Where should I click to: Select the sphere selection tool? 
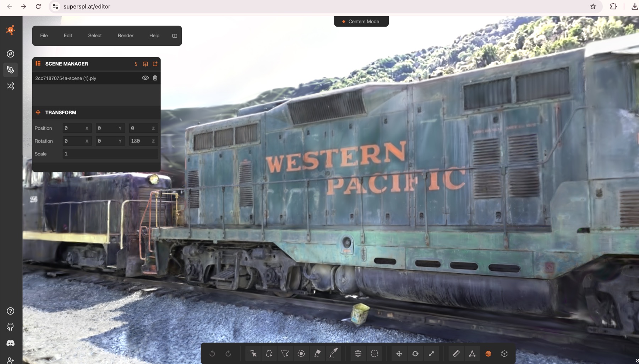(x=358, y=354)
